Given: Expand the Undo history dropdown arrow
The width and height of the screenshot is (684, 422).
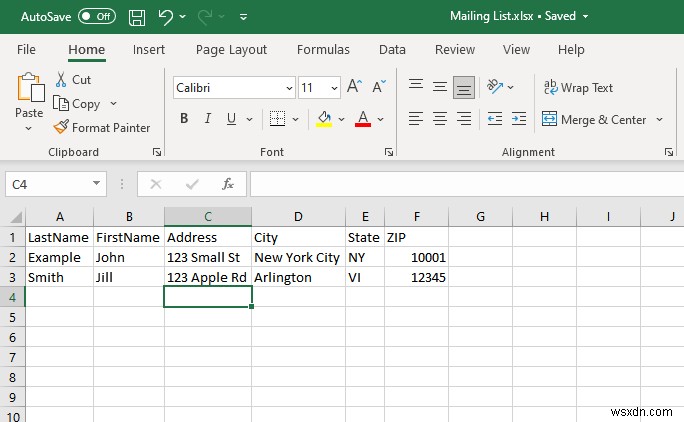Looking at the screenshot, I should click(182, 17).
